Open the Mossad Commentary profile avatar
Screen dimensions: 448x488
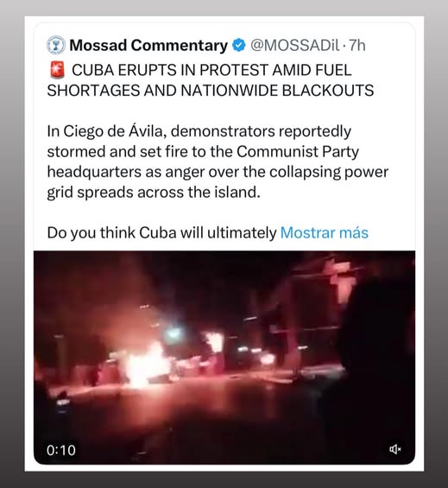coord(56,46)
